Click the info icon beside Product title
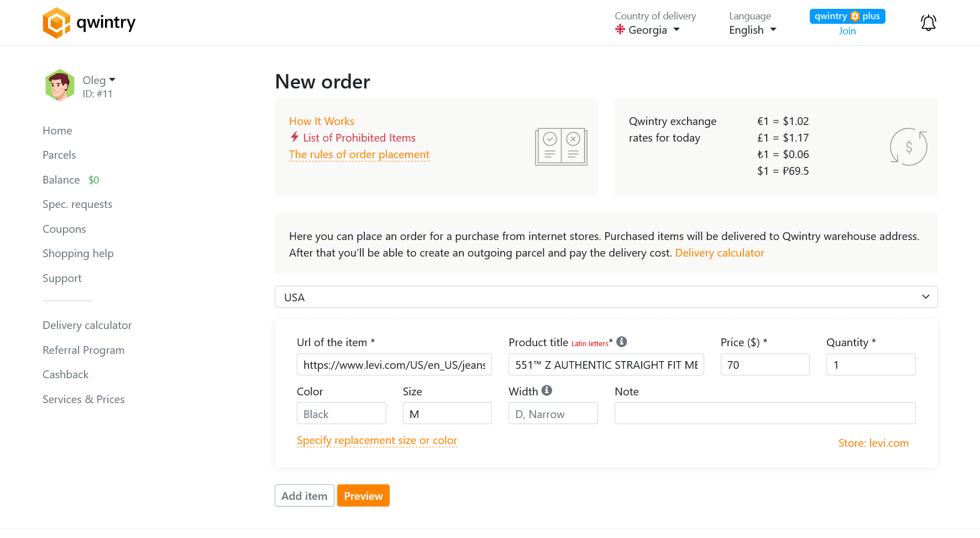The image size is (980, 538). (621, 342)
